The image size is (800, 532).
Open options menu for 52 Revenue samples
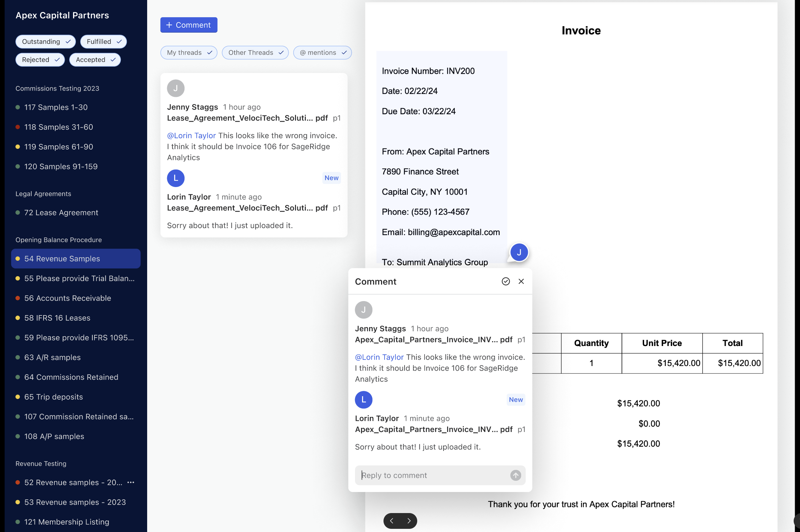point(131,483)
